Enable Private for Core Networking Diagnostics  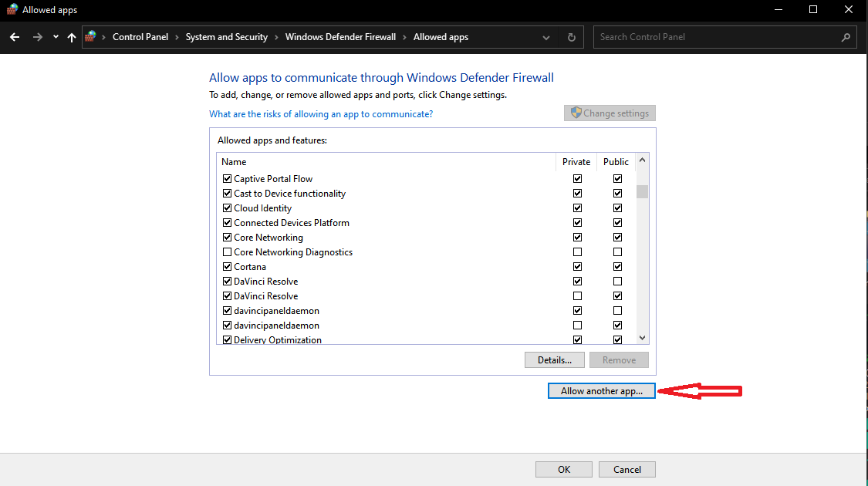click(x=577, y=251)
